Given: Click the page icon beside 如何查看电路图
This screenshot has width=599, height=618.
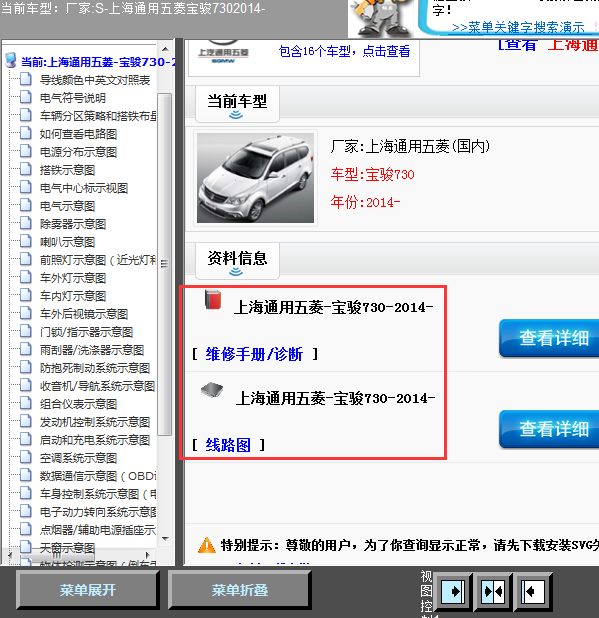Looking at the screenshot, I should pyautogui.click(x=26, y=134).
